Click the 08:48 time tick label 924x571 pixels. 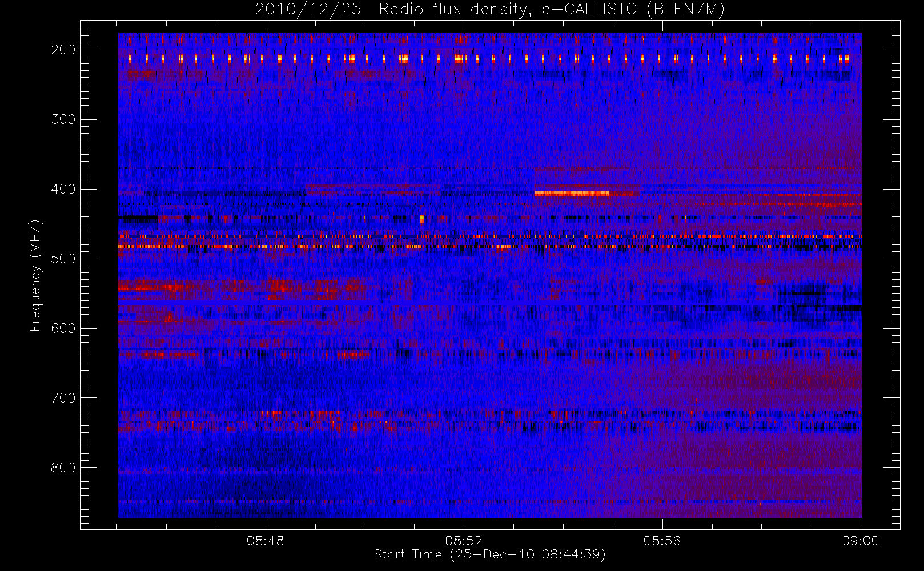[266, 541]
